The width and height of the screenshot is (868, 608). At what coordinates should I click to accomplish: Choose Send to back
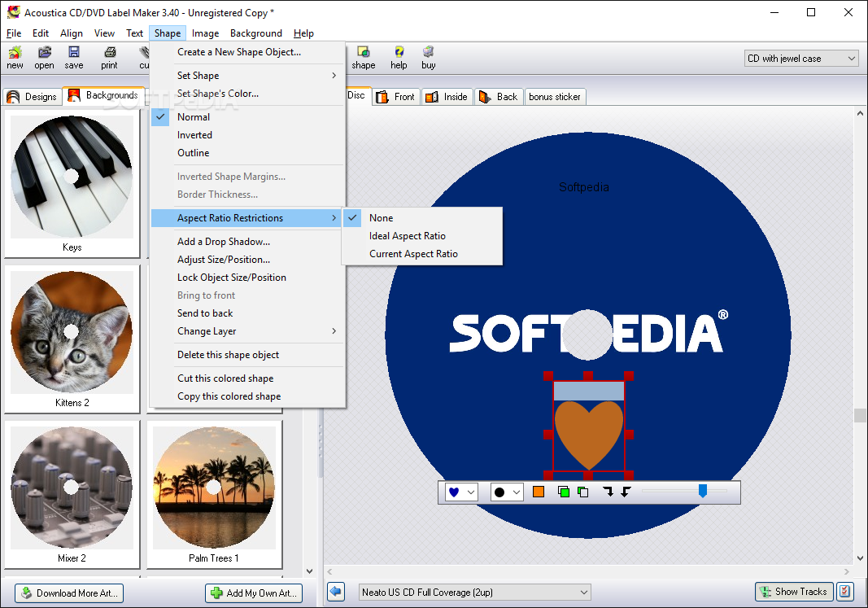pyautogui.click(x=246, y=313)
